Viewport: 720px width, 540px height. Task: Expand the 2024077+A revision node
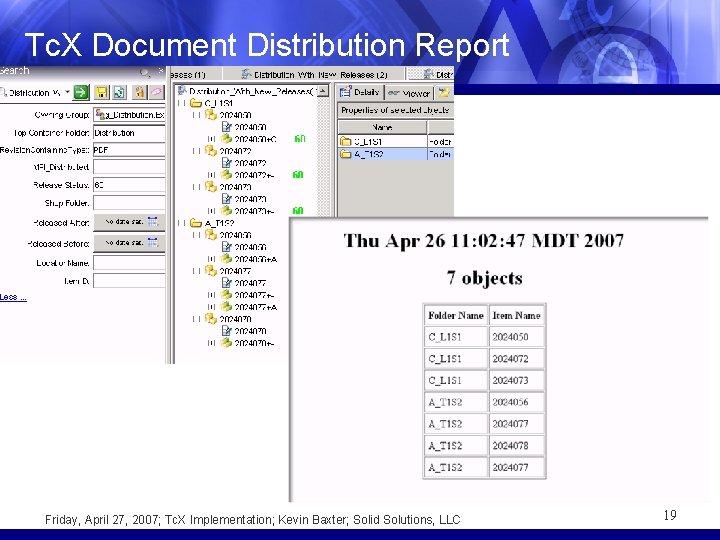click(211, 307)
